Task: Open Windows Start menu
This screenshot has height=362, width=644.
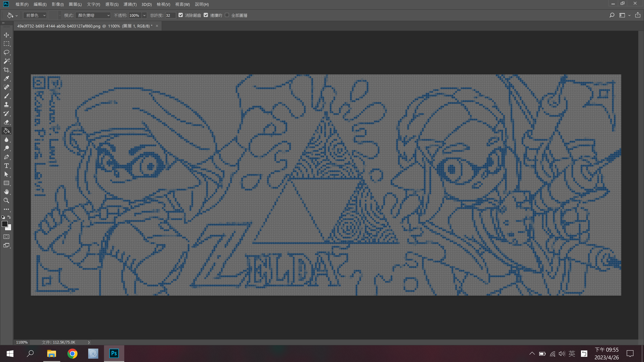Action: tap(10, 353)
